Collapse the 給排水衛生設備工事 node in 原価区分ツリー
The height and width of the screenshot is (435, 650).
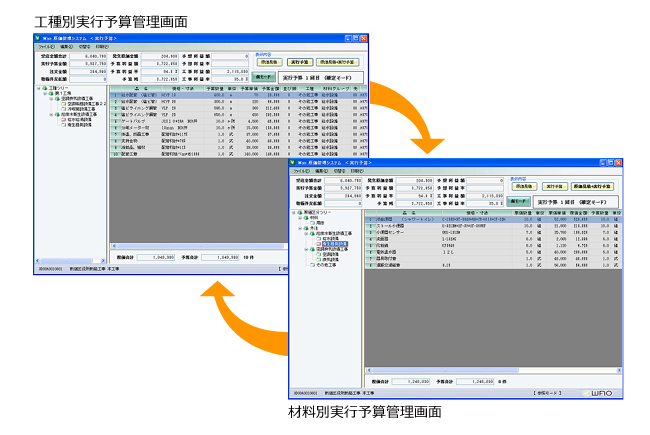306,233
